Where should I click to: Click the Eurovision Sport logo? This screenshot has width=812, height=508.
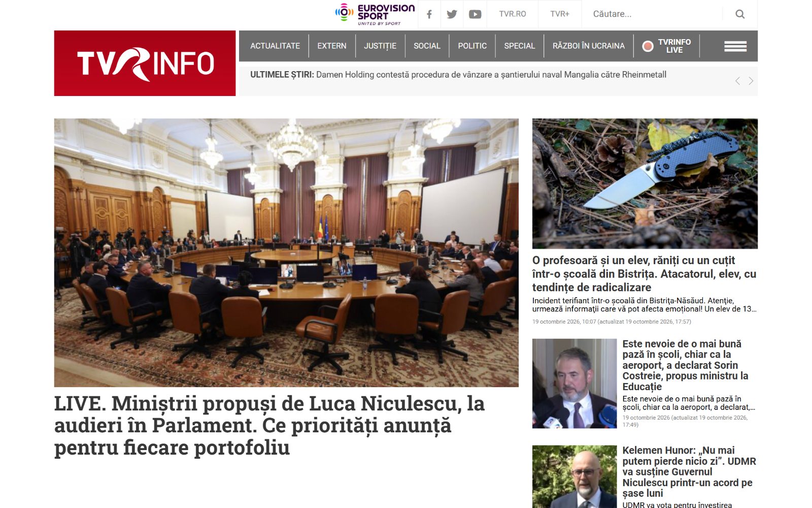pos(375,14)
